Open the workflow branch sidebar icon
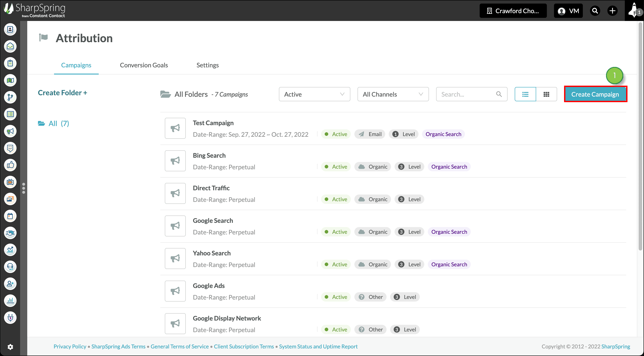Screen dimensions: 644x356 click(10, 97)
